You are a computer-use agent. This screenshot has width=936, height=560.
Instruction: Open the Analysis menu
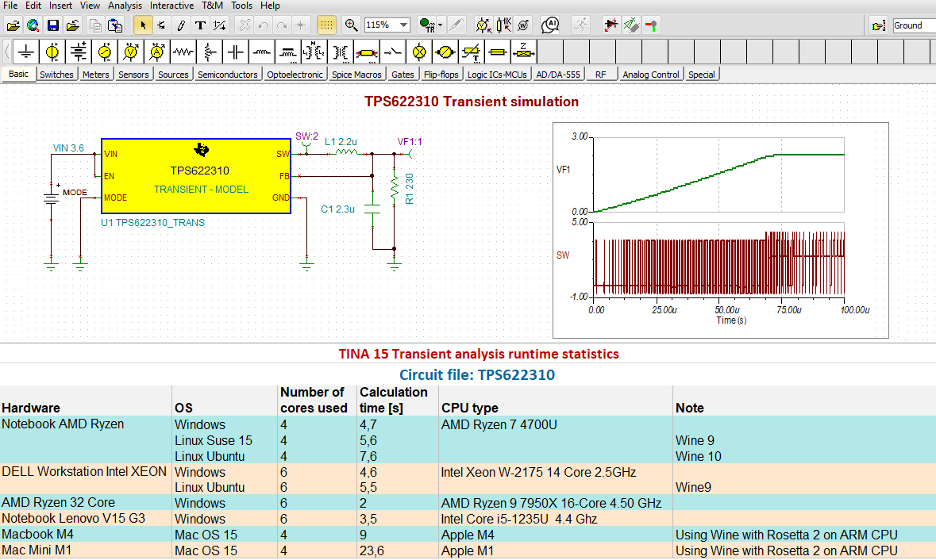coord(125,6)
